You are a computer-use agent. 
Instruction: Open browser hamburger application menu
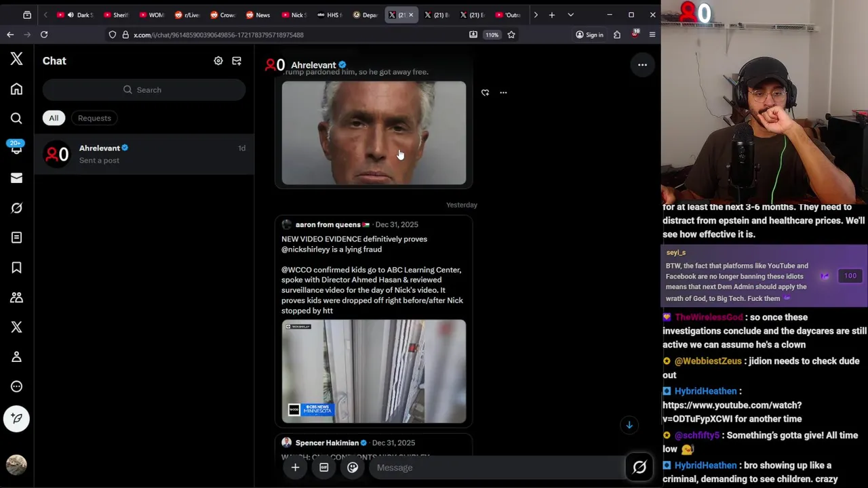[x=652, y=35]
